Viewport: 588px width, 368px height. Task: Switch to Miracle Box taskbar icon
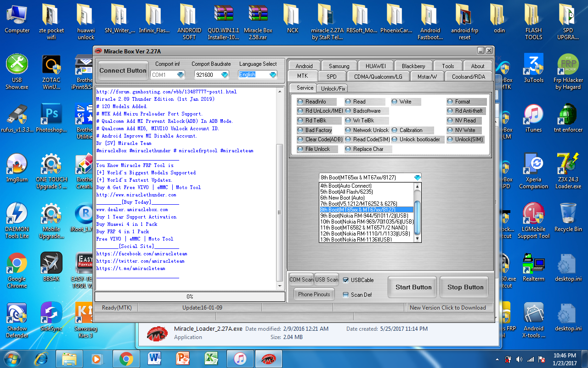pyautogui.click(x=268, y=358)
